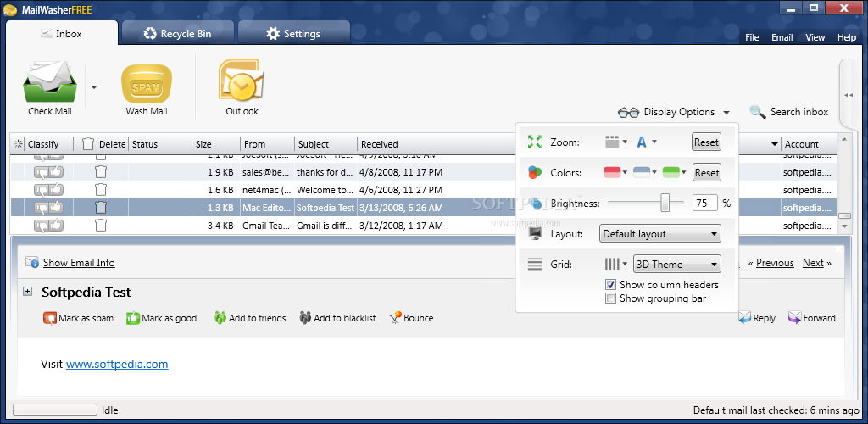The height and width of the screenshot is (424, 868).
Task: Classify the net4mac email thumbs toggle
Action: pyautogui.click(x=48, y=191)
